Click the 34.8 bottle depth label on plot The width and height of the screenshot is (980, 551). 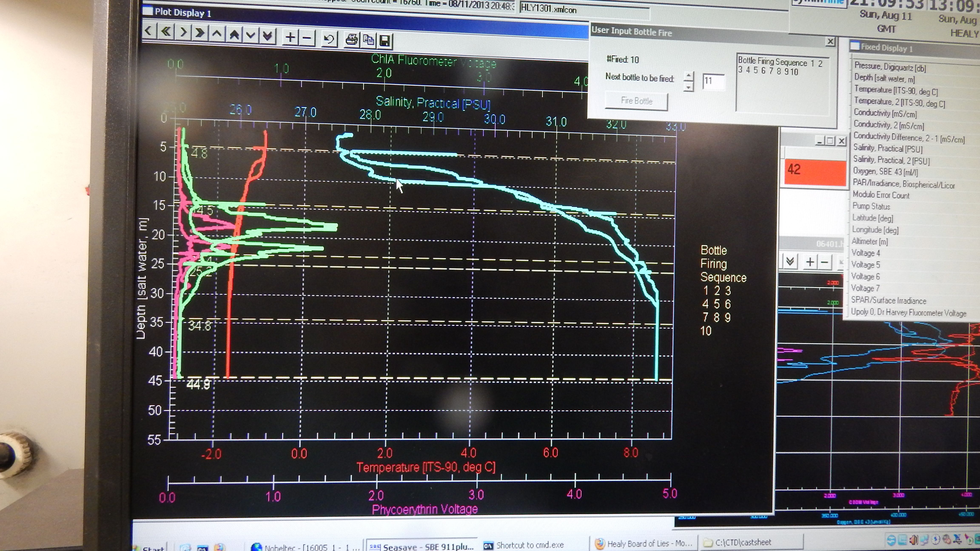199,325
